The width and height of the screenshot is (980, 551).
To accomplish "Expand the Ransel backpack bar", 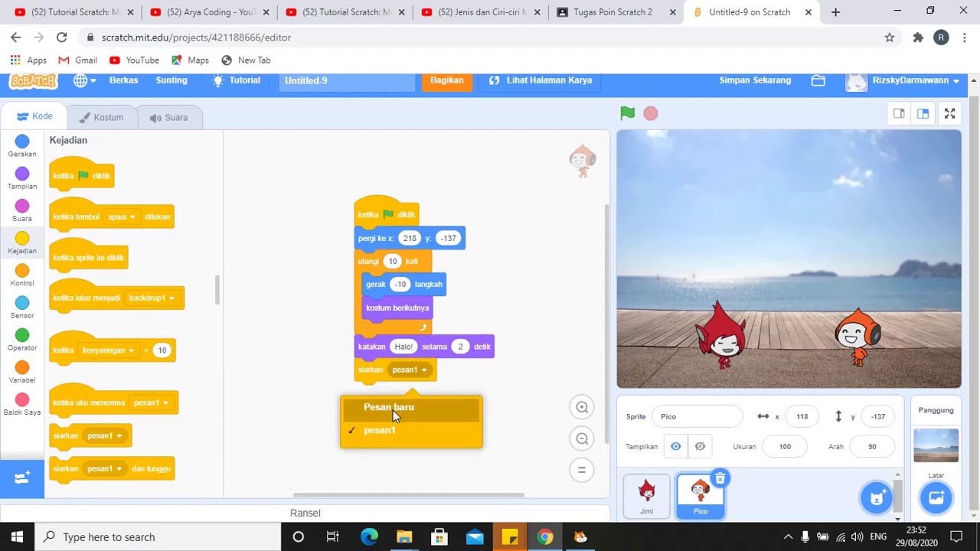I will tap(305, 513).
